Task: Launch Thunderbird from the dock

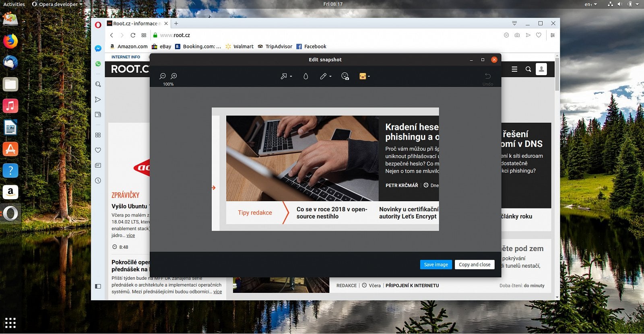Action: point(10,63)
